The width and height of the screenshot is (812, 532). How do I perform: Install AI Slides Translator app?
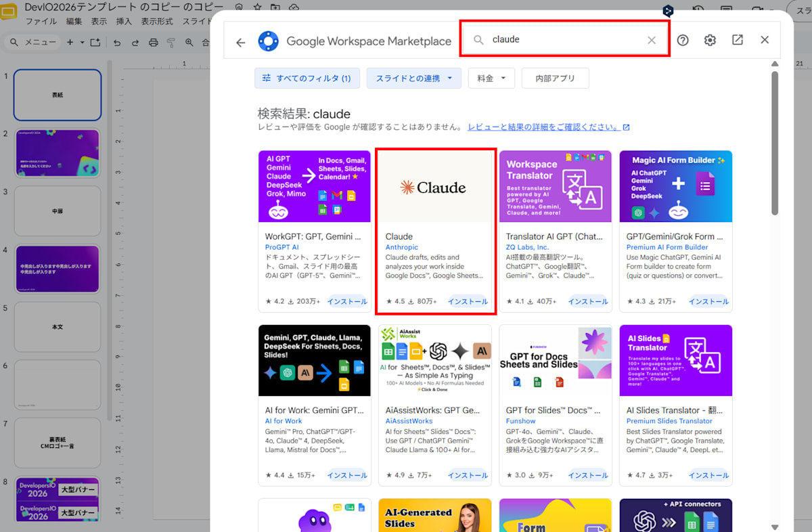pyautogui.click(x=708, y=475)
